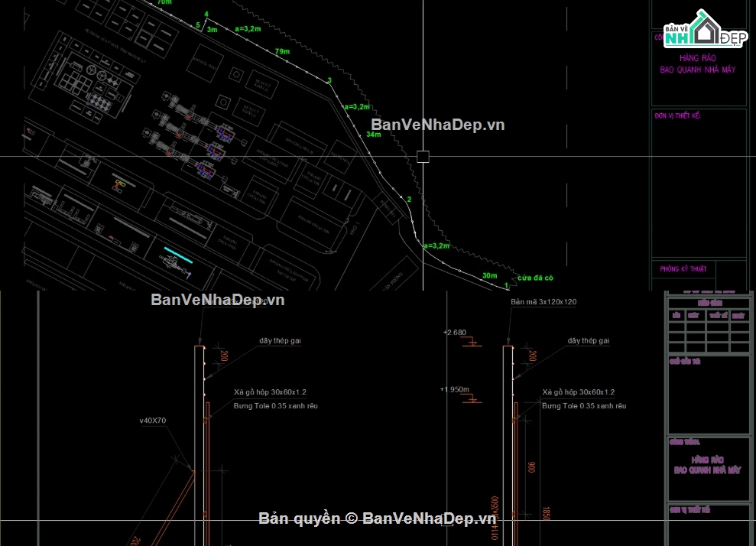Click the crosshair cursor pickbox square
The height and width of the screenshot is (546, 756).
[x=423, y=157]
